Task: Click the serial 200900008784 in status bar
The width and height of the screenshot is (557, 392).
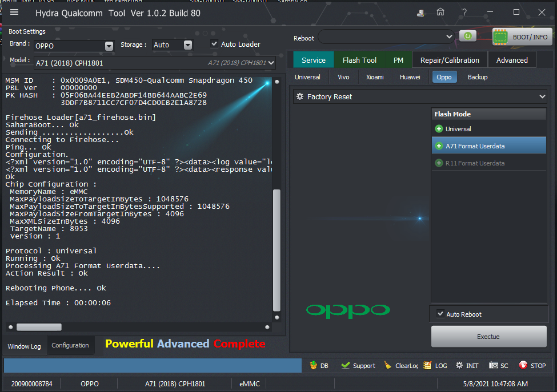Action: (31, 383)
